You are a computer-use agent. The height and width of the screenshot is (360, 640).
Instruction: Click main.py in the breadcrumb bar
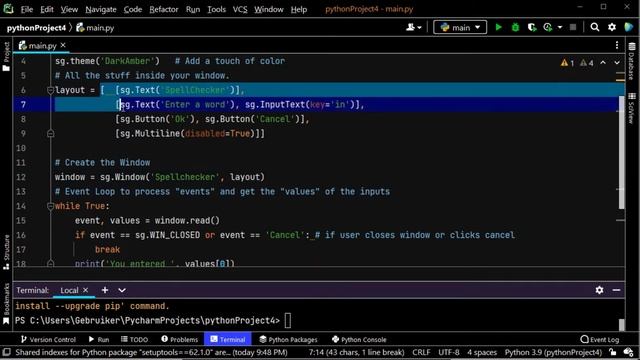coord(95,28)
